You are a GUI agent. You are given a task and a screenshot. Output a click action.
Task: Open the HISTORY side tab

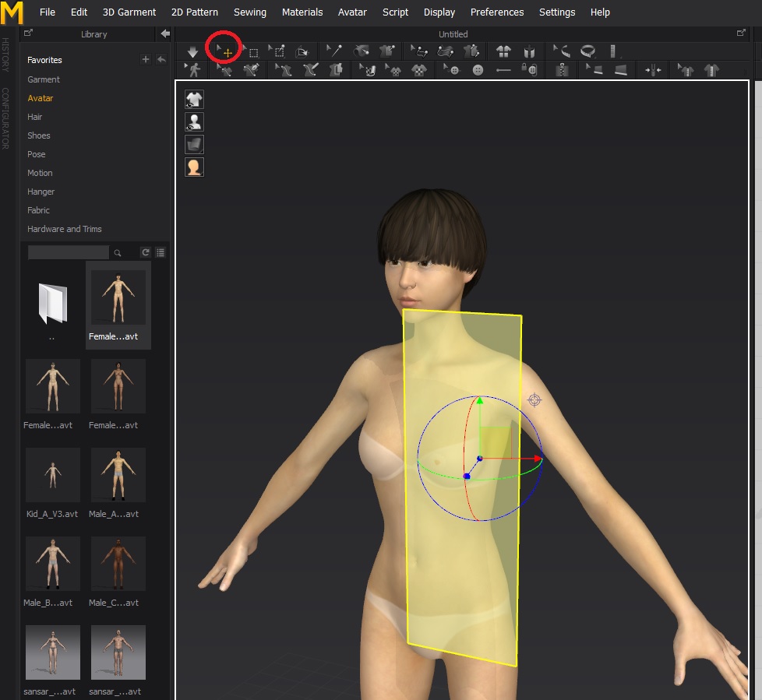point(5,55)
